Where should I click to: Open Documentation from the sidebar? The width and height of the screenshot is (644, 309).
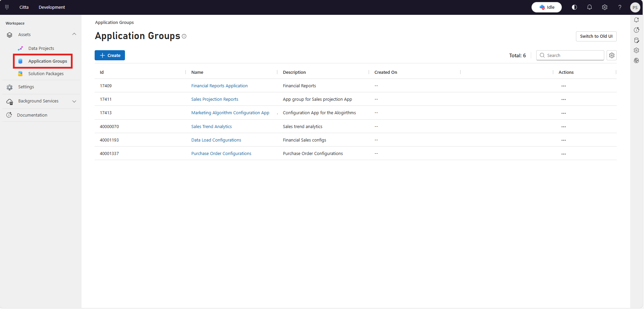click(32, 115)
